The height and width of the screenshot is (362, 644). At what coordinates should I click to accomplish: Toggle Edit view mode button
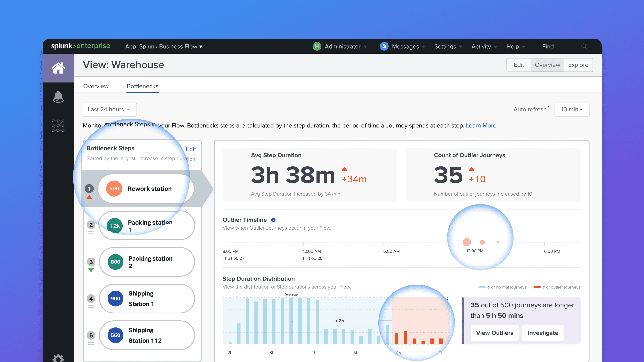coord(519,65)
